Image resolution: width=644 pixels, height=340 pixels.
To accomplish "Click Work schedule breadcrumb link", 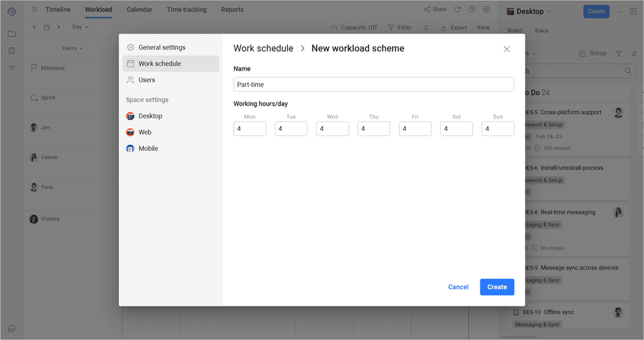I will pos(263,48).
